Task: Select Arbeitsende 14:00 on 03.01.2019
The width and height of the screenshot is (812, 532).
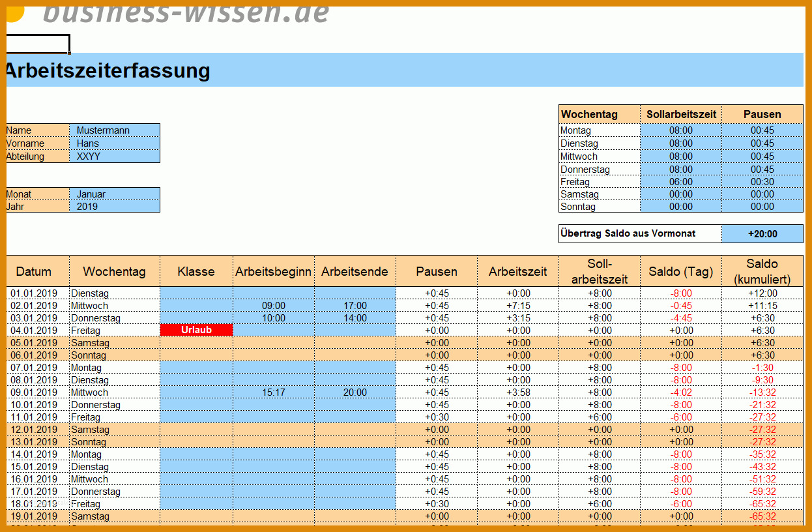Action: (355, 318)
